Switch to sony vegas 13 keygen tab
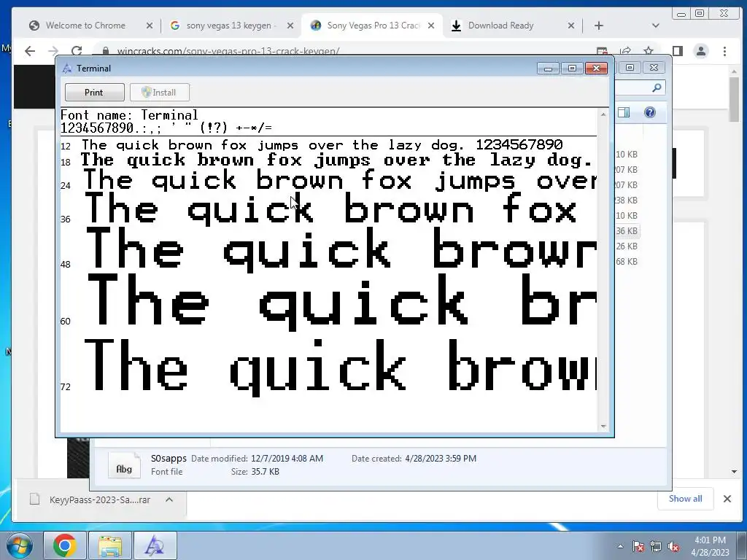 pyautogui.click(x=231, y=26)
